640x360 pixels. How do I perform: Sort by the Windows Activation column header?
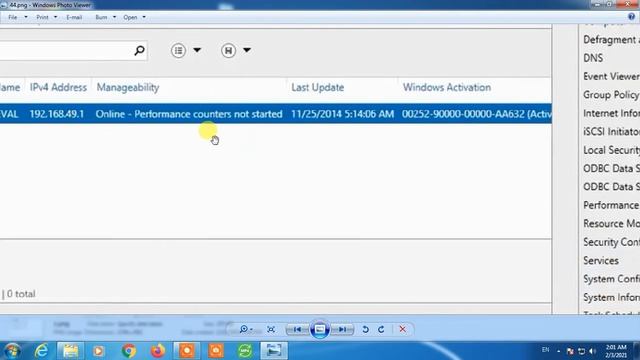[447, 87]
